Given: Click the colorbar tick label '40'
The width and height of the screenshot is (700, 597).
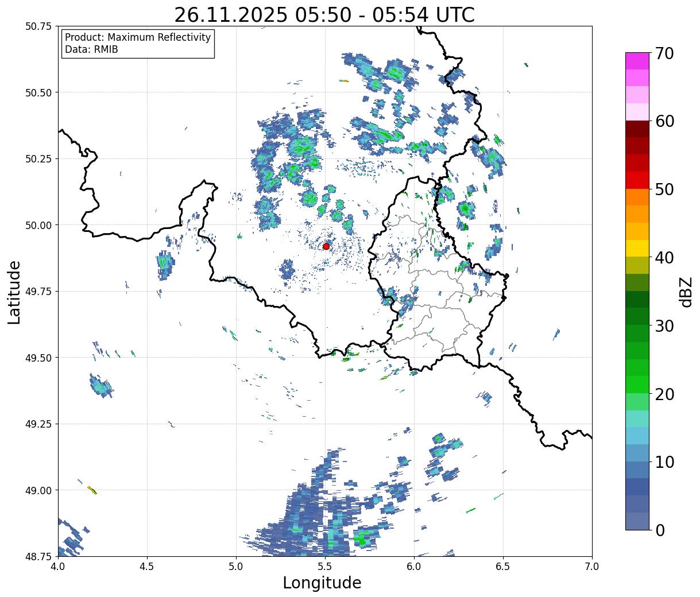Looking at the screenshot, I should [664, 258].
